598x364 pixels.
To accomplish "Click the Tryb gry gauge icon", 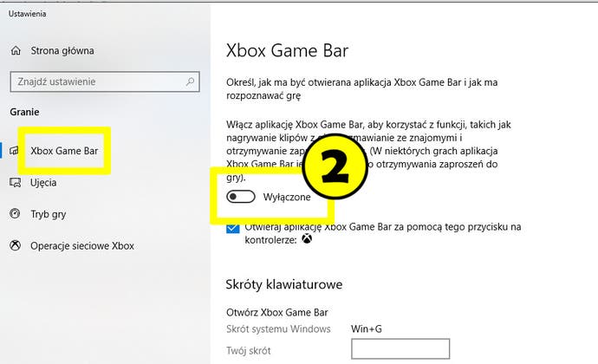I will (x=15, y=213).
